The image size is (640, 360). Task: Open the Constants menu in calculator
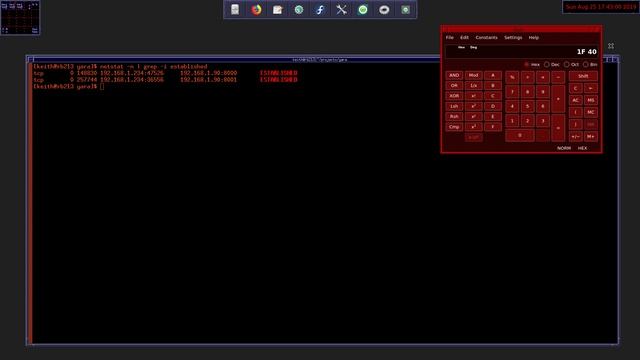(487, 38)
